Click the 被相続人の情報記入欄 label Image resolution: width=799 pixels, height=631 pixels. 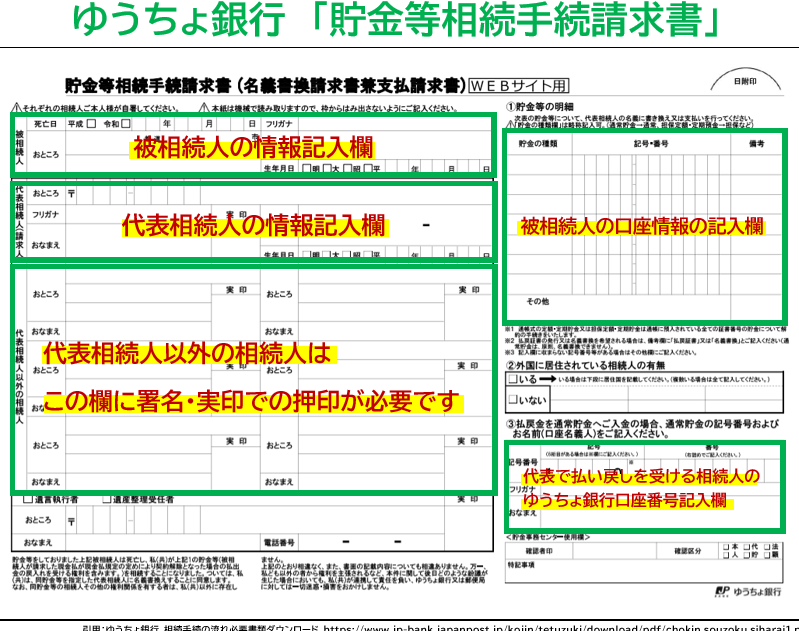253,148
